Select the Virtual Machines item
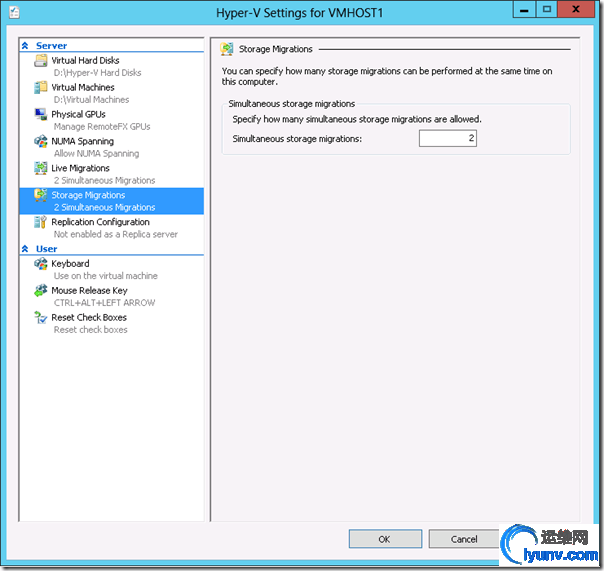604x571 pixels. tap(112, 93)
